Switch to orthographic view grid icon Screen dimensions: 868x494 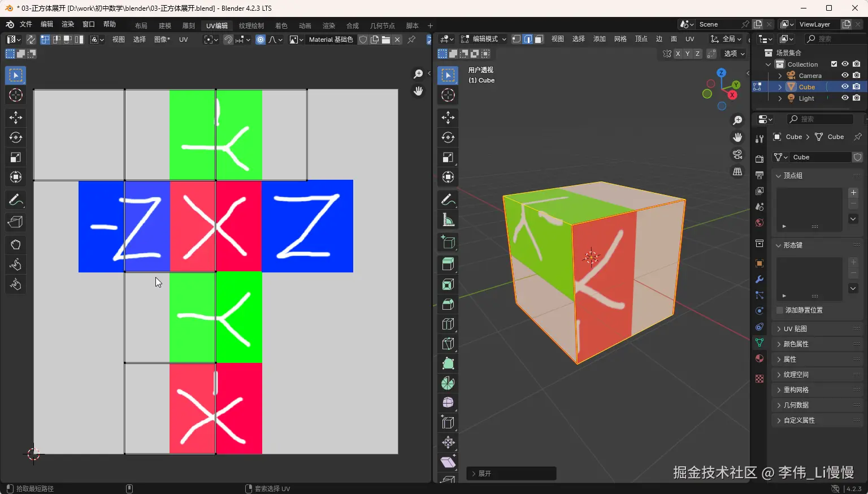[737, 171]
